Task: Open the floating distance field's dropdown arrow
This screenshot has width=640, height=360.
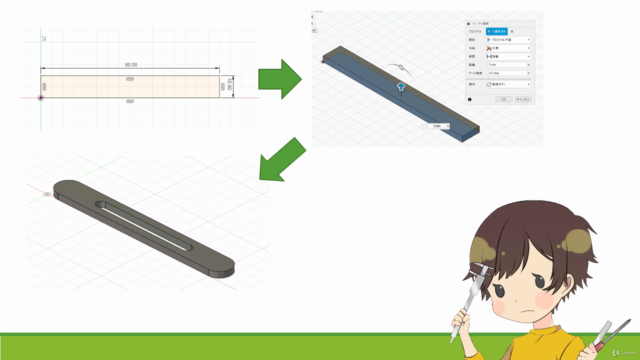Action: [x=448, y=126]
